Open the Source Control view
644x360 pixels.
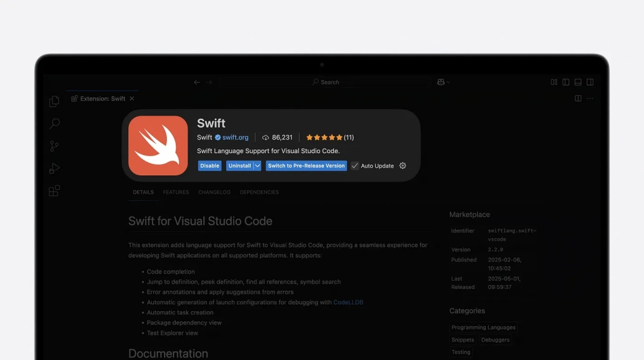(54, 146)
